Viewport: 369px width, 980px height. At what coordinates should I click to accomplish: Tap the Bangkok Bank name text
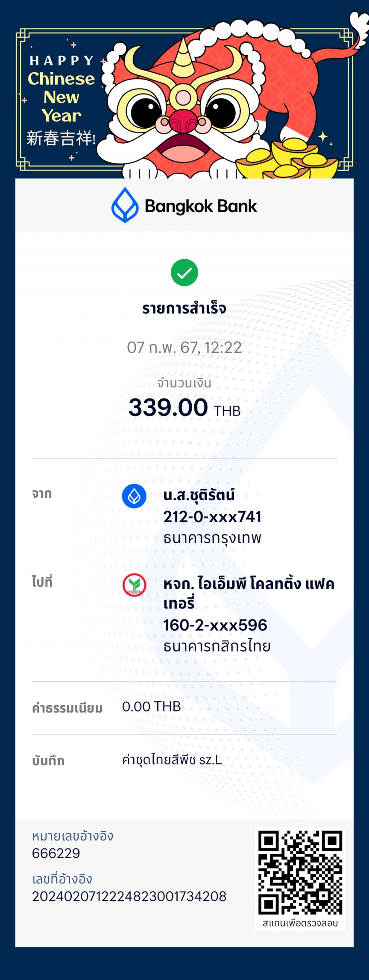click(201, 206)
